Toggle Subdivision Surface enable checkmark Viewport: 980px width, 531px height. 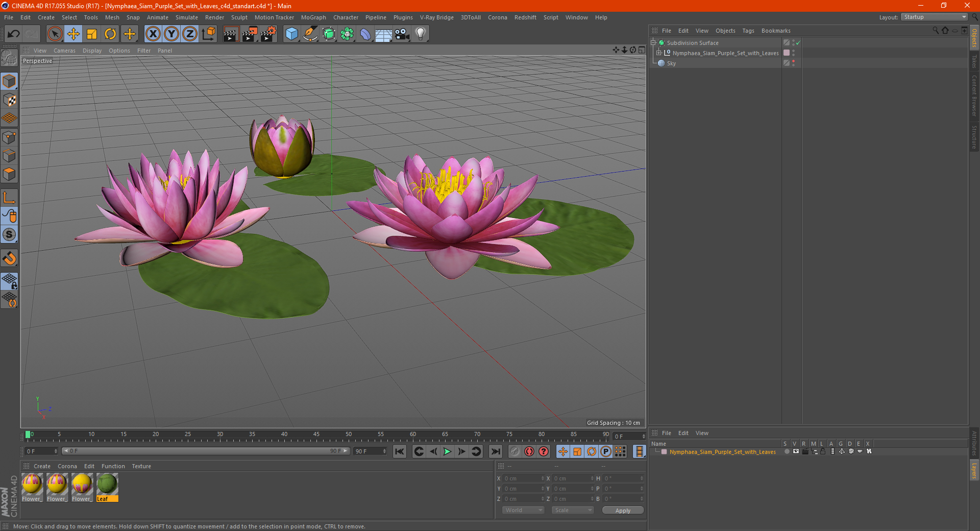point(798,43)
